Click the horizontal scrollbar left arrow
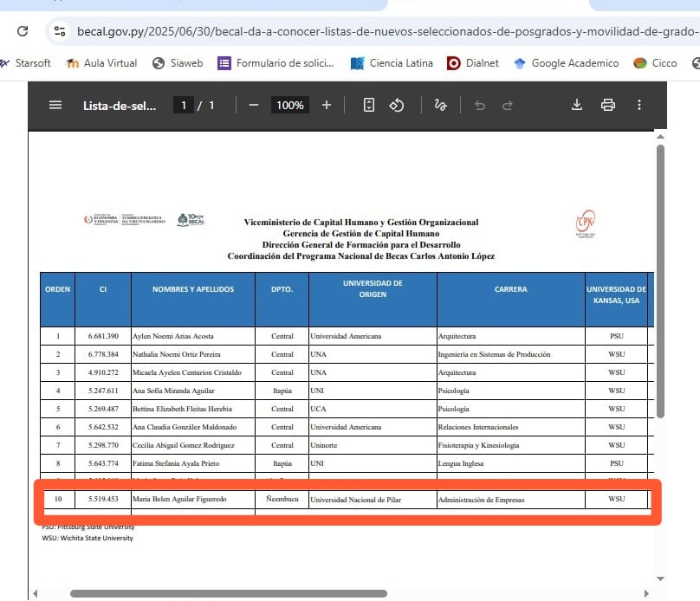Screen dimensions: 700x601 [35, 594]
